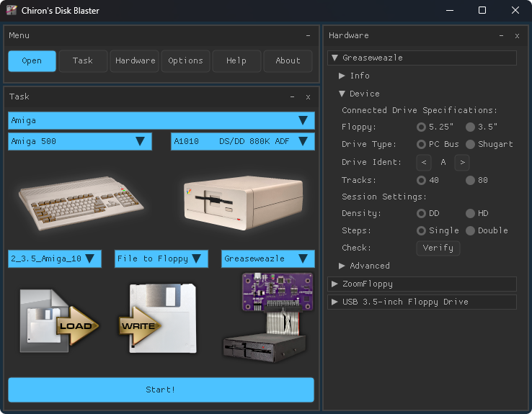
Task: Minimize the Hardware panel
Action: coord(501,35)
